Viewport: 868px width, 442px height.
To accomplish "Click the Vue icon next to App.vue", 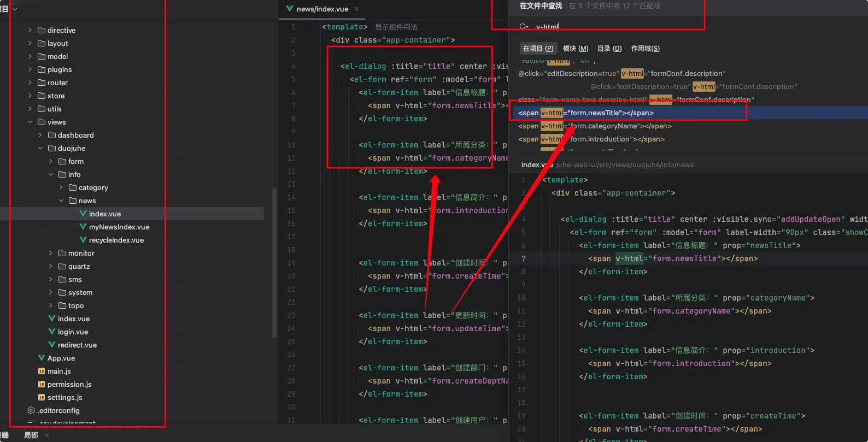I will [42, 358].
